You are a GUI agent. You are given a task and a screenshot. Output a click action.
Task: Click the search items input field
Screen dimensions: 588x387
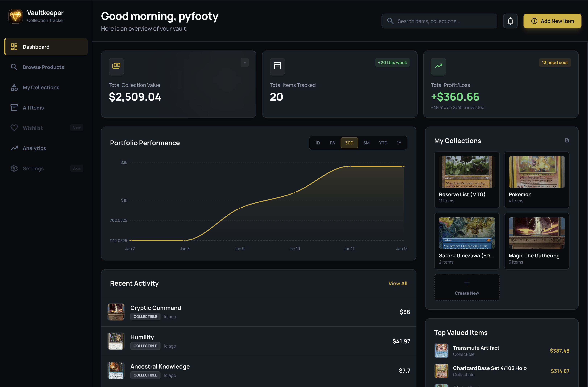[439, 21]
